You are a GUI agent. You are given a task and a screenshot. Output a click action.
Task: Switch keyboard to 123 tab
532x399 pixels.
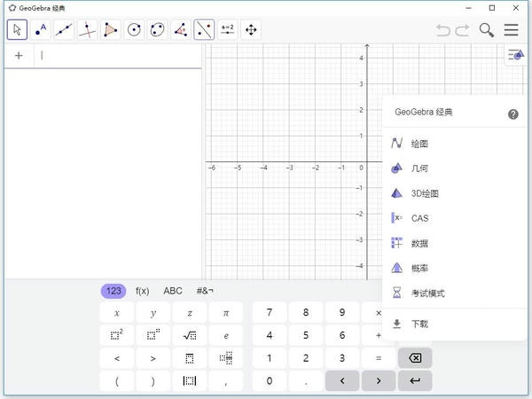[113, 291]
